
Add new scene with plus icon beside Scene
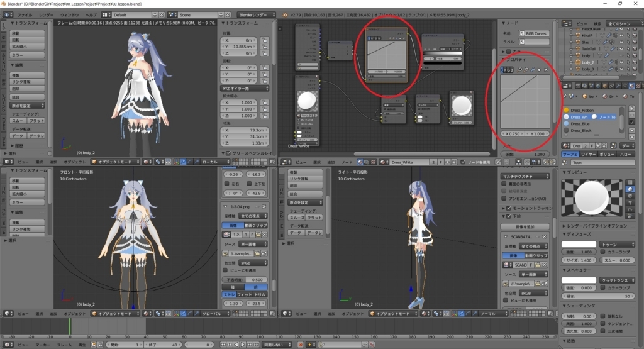coord(221,15)
